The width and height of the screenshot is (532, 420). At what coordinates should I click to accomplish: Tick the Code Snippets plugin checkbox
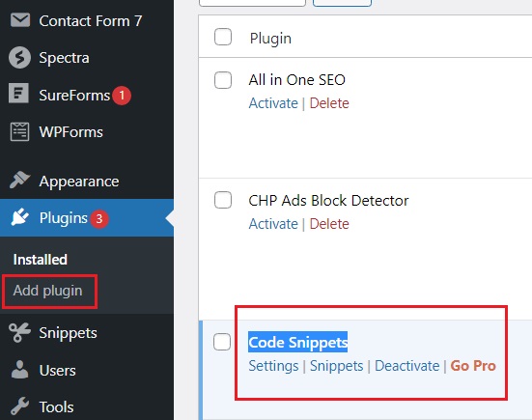[222, 342]
